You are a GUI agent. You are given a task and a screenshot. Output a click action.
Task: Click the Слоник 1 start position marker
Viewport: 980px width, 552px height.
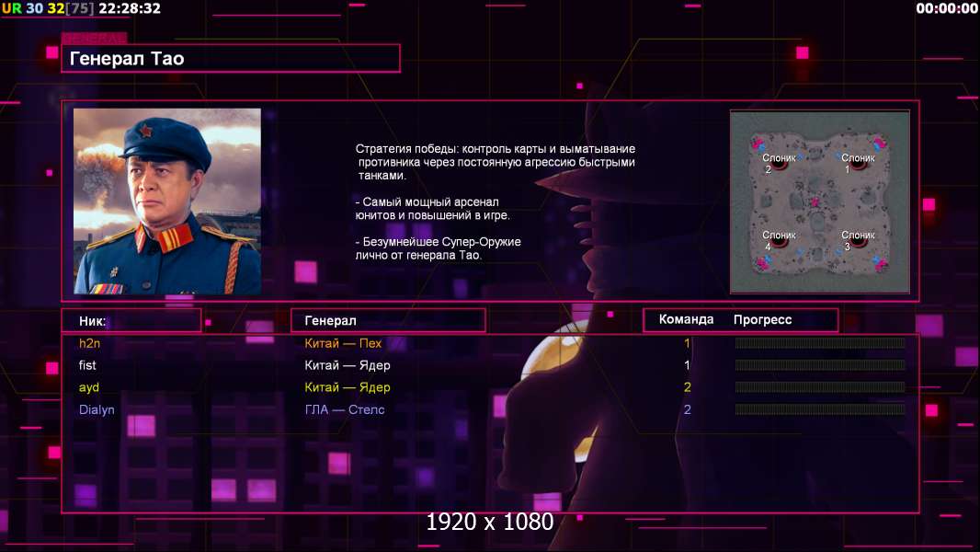(x=857, y=164)
